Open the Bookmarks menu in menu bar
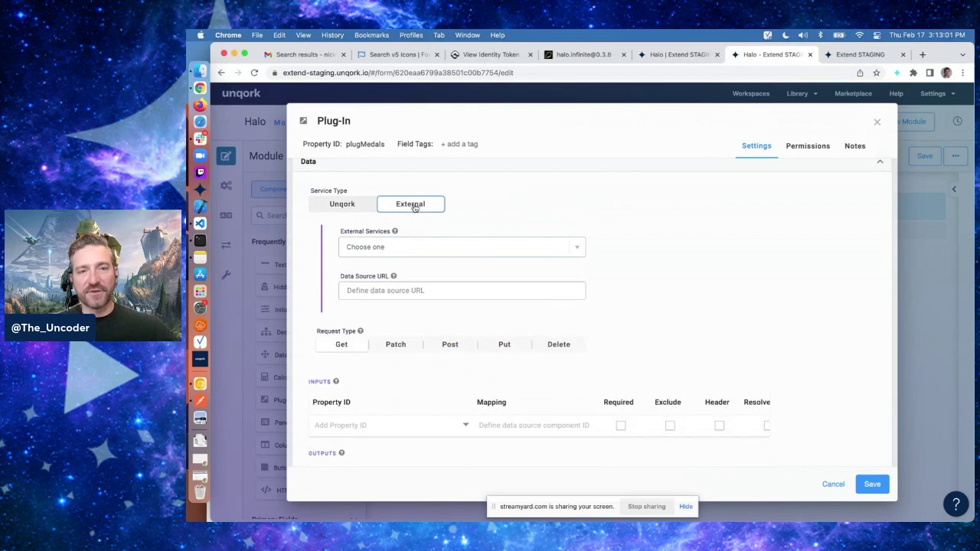This screenshot has height=551, width=980. [371, 35]
